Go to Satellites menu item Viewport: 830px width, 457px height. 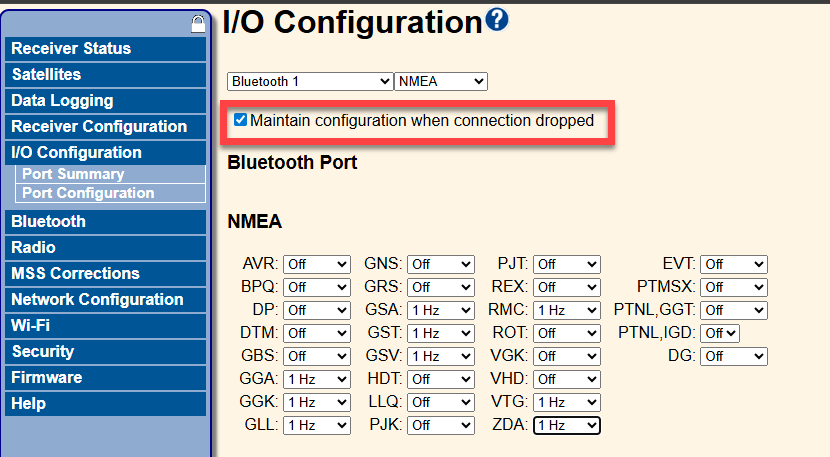[x=46, y=74]
